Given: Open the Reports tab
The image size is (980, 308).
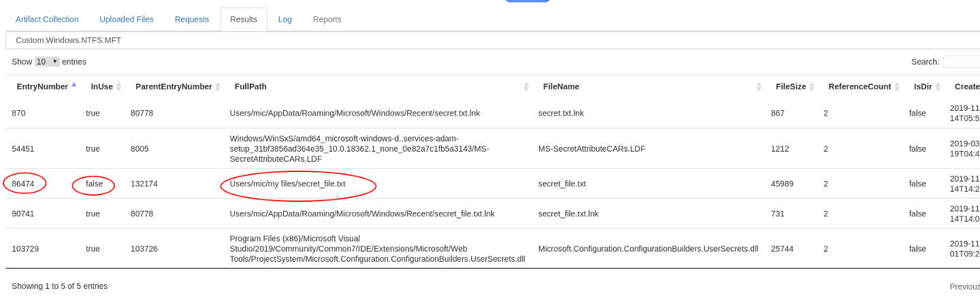Looking at the screenshot, I should click(327, 19).
